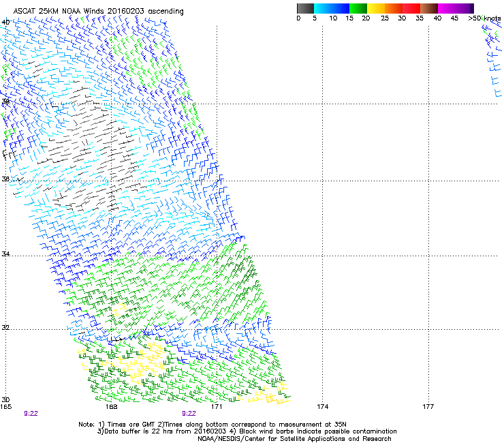Click latitude label '40' on the left axis

point(5,22)
